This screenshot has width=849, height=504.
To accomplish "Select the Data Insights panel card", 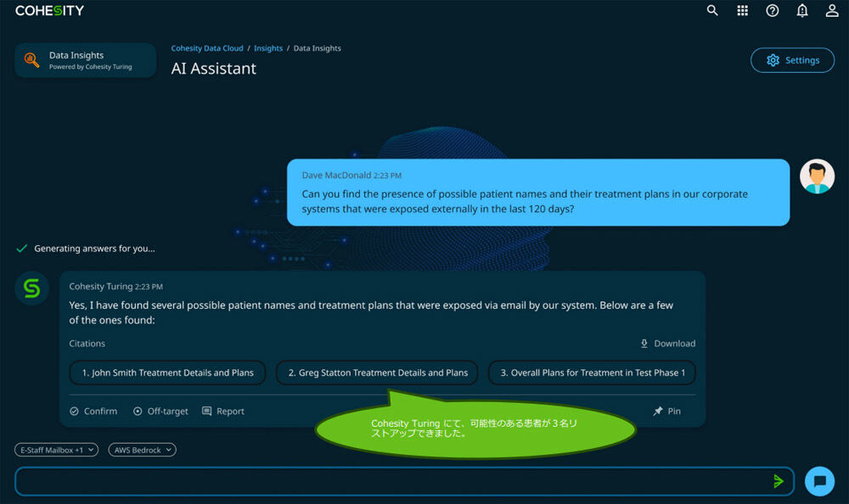I will (86, 60).
